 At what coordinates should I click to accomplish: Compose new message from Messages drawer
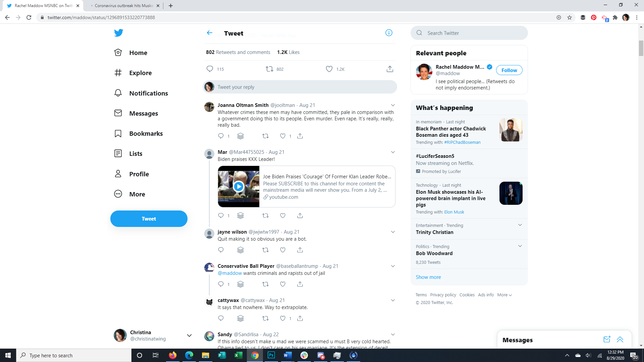606,340
